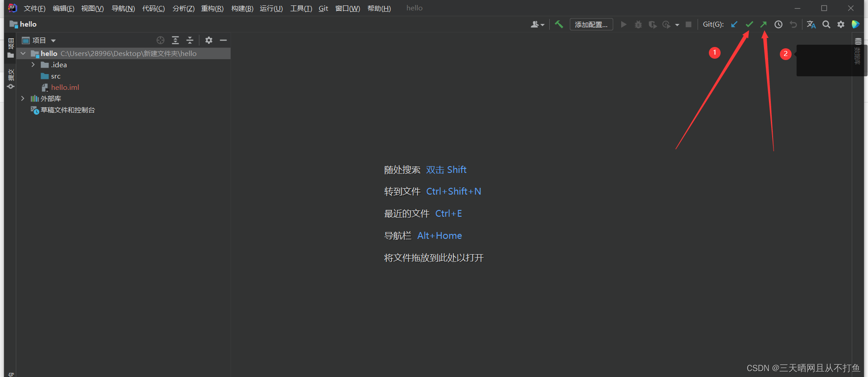This screenshot has width=868, height=377.
Task: Click the Git commit green checkmark
Action: click(749, 24)
